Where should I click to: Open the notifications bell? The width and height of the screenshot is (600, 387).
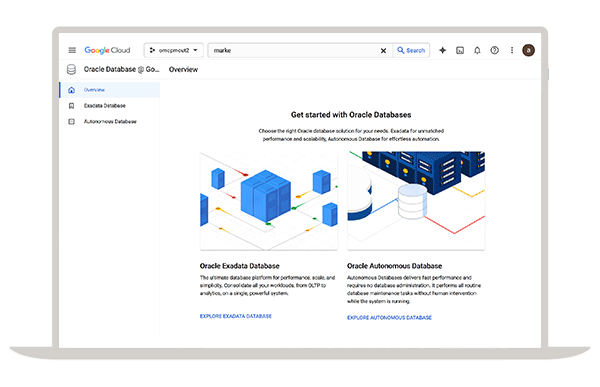pos(477,50)
